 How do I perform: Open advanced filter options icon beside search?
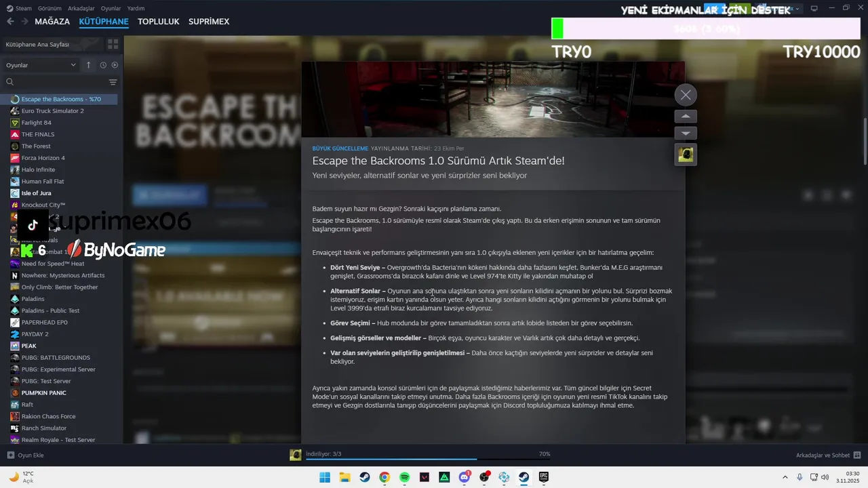(113, 82)
